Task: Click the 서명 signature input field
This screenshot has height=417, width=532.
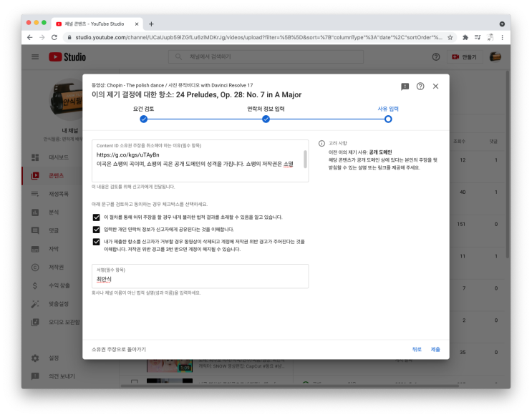Action: click(200, 276)
